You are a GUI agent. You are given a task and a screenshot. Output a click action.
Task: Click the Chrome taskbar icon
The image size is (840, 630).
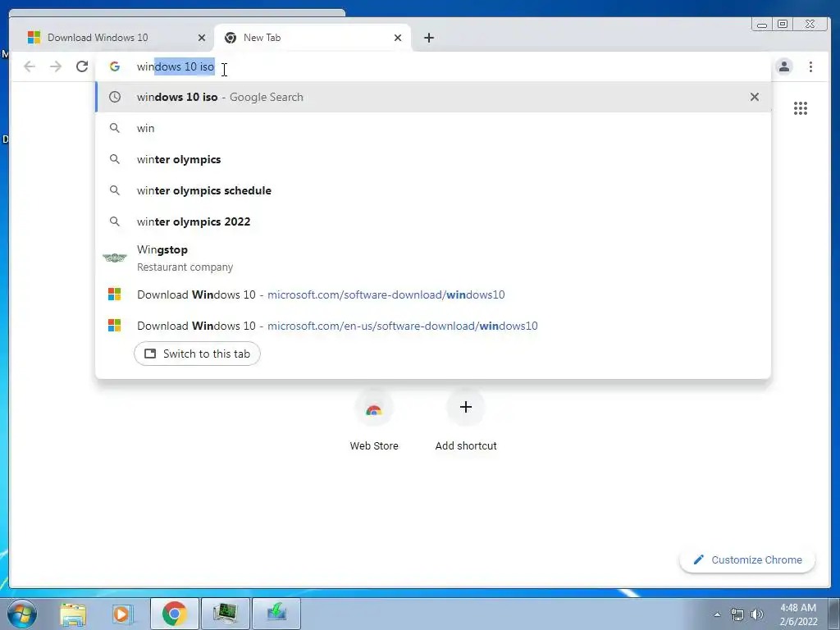tap(175, 614)
